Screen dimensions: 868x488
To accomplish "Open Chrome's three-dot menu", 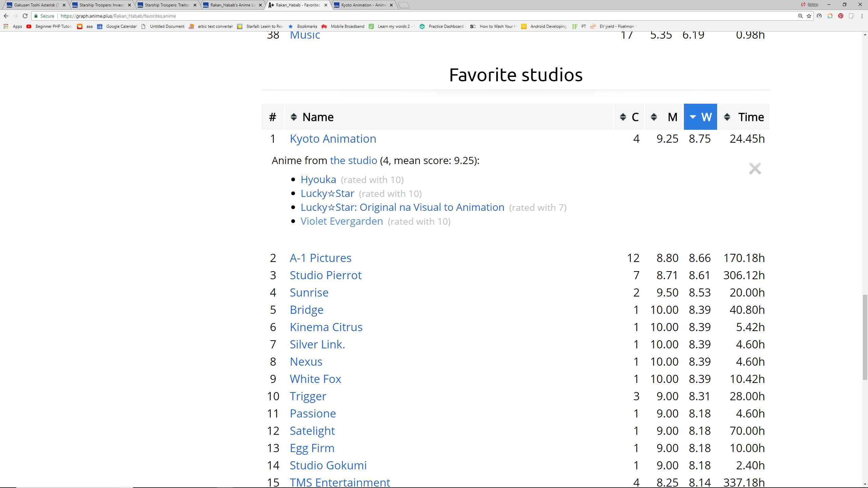I will (862, 16).
